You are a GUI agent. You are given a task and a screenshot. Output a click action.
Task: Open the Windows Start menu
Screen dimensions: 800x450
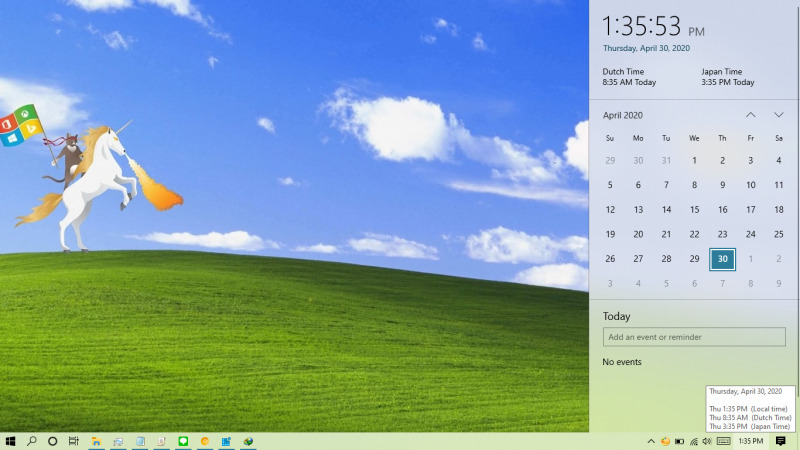tap(10, 441)
